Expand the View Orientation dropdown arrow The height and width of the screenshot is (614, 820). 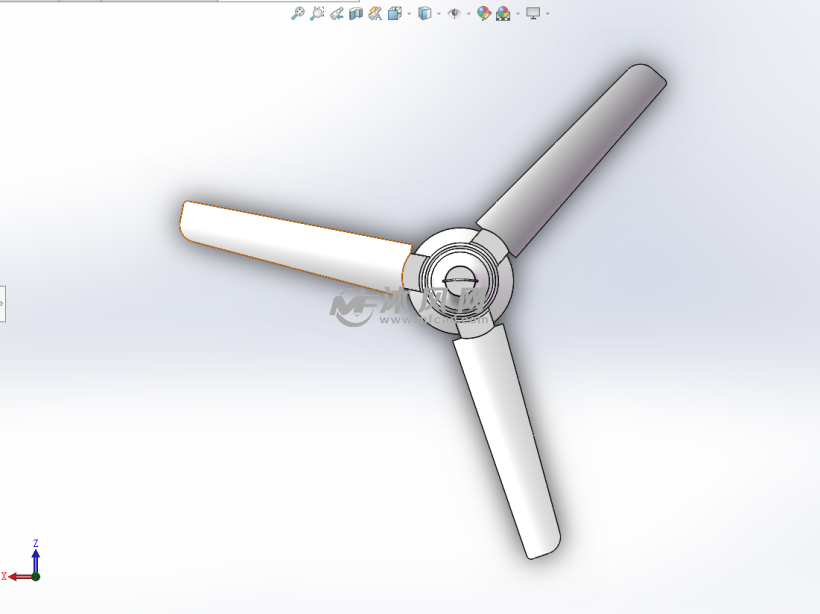pos(409,14)
